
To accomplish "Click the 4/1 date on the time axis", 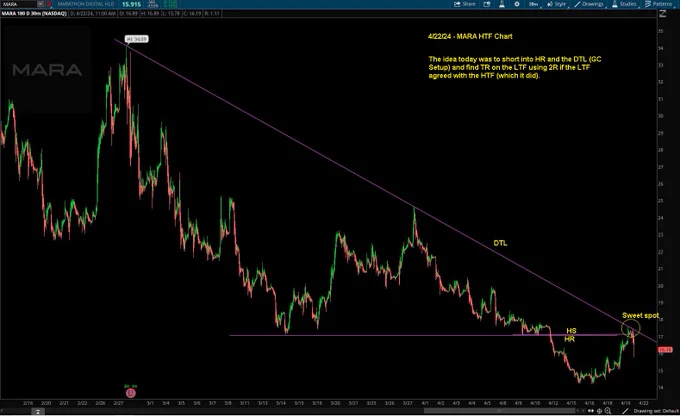I will [425, 403].
